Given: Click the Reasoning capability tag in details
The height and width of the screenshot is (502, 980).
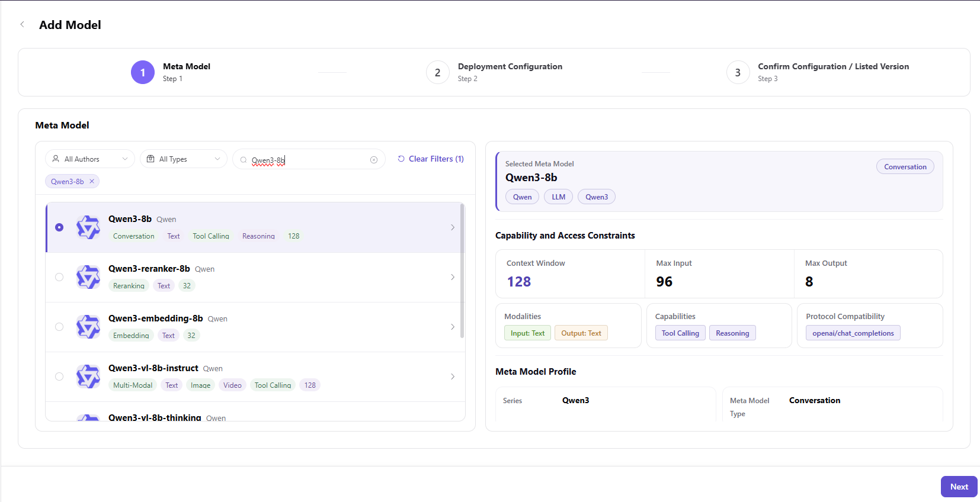Looking at the screenshot, I should 732,333.
